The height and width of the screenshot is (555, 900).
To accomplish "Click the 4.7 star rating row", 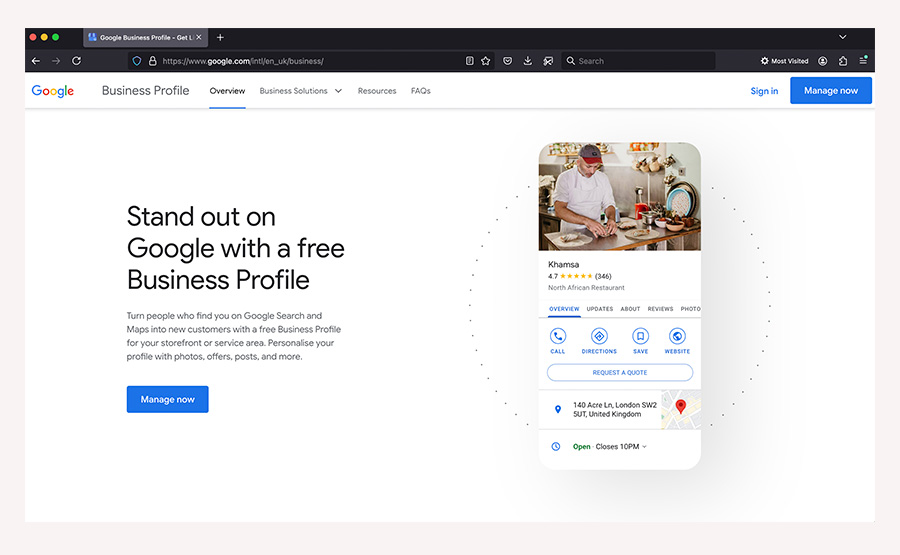I will [580, 276].
